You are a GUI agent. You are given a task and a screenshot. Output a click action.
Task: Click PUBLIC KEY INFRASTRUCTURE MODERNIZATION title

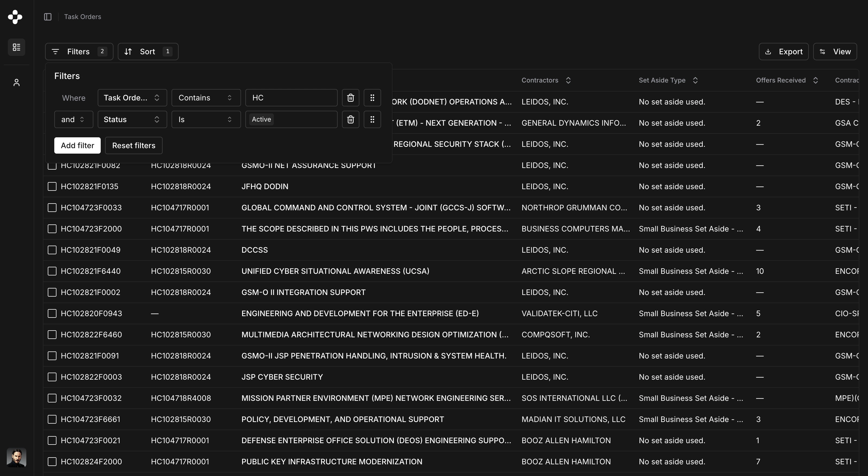click(x=332, y=462)
